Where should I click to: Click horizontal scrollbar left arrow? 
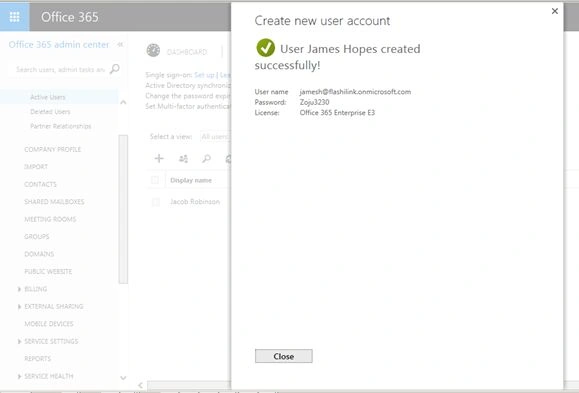(140, 385)
